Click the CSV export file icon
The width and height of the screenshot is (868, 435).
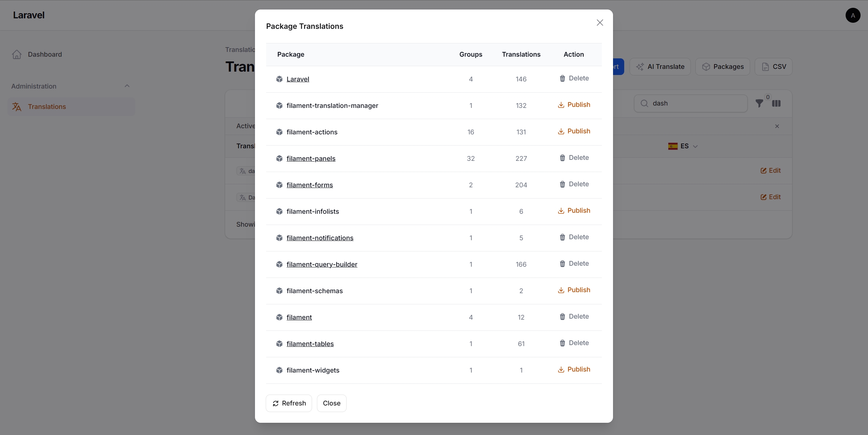click(766, 67)
